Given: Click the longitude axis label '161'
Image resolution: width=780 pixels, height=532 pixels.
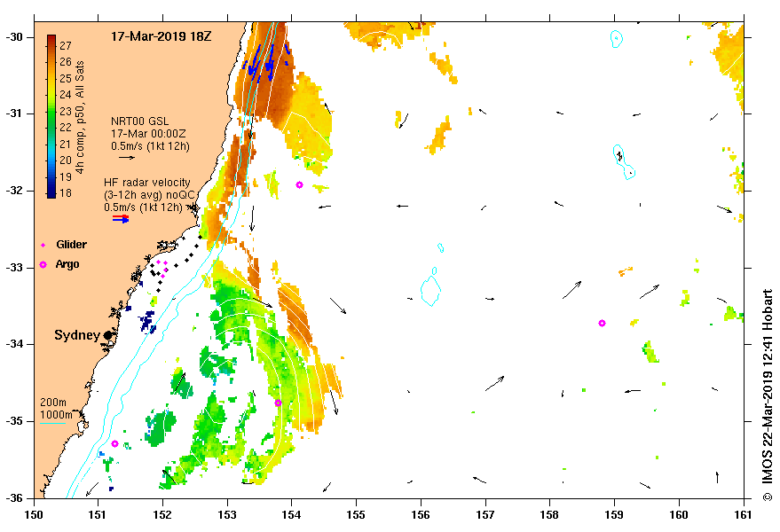Looking at the screenshot, I should (744, 514).
